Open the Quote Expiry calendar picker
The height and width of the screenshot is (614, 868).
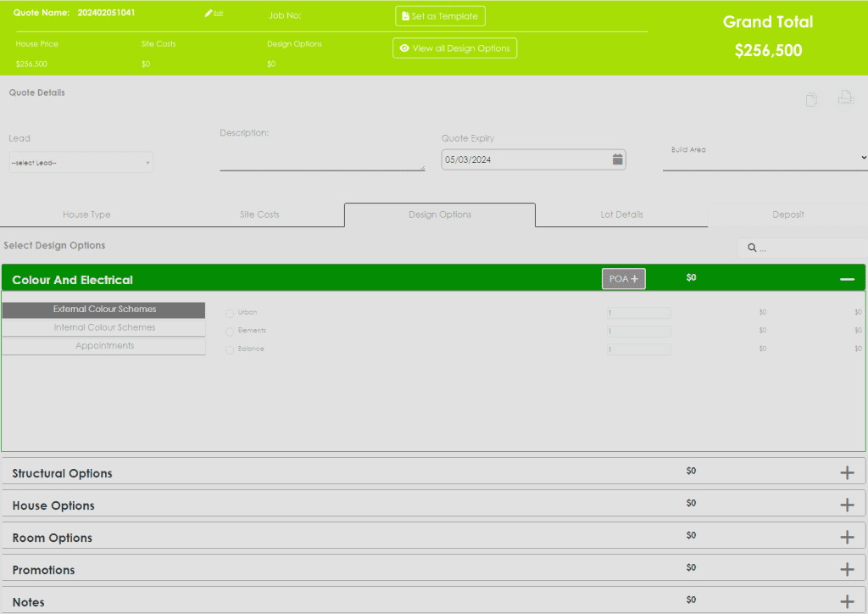618,159
